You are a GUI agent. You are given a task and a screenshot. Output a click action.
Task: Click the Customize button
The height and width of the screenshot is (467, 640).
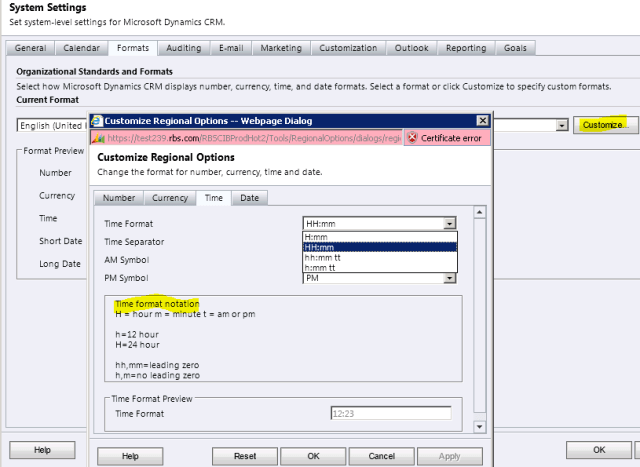click(603, 125)
